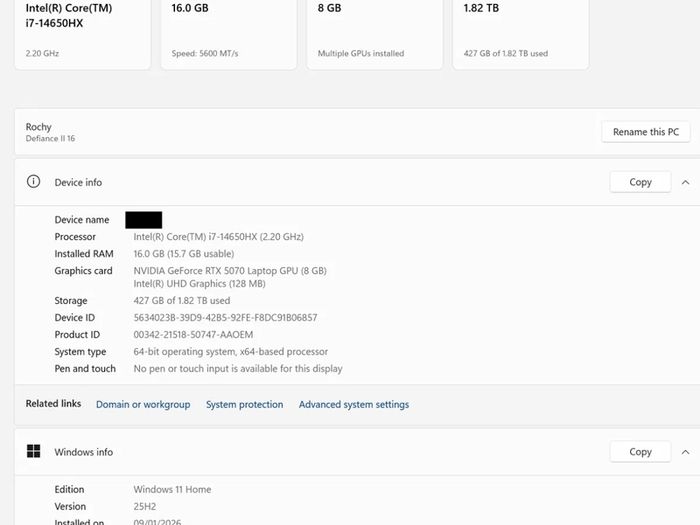The width and height of the screenshot is (700, 525).
Task: Click the Related links label
Action: [53, 404]
